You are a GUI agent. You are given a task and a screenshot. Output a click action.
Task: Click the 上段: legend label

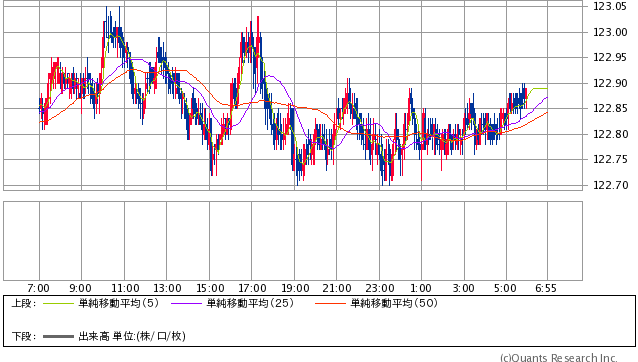(x=24, y=303)
